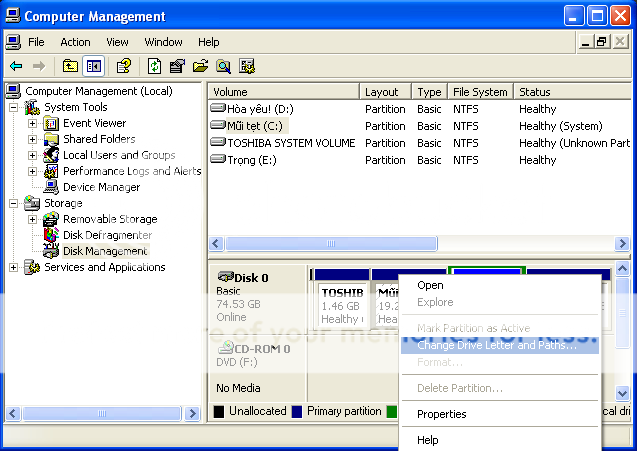Image resolution: width=637 pixels, height=451 pixels.
Task: Open the Window menu
Action: (163, 42)
